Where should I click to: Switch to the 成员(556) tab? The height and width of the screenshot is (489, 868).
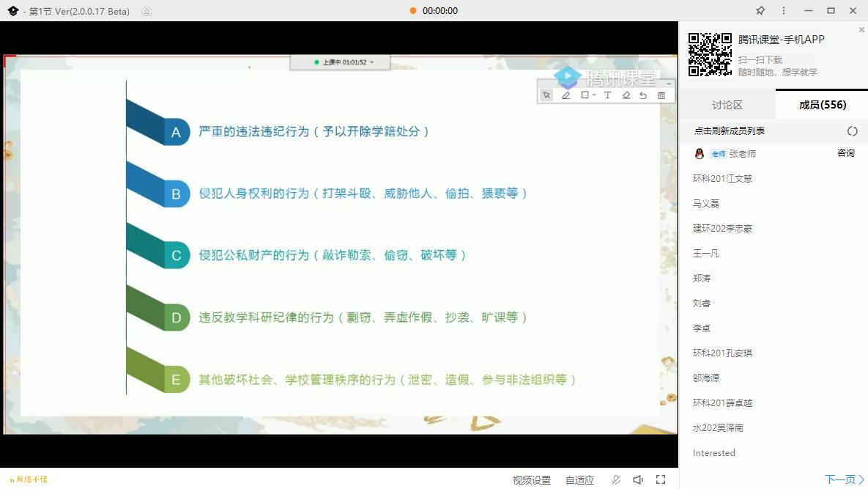(x=820, y=104)
